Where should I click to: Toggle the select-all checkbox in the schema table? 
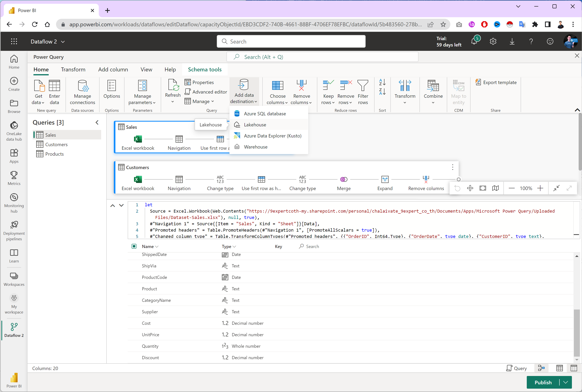134,246
